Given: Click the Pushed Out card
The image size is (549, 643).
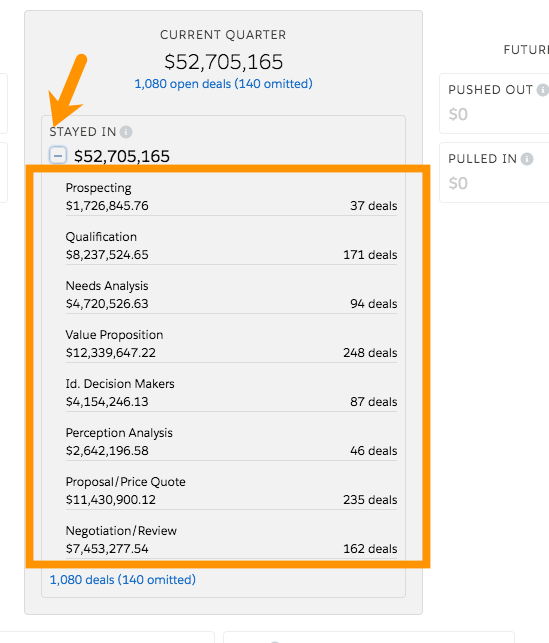Looking at the screenshot, I should pos(494,103).
